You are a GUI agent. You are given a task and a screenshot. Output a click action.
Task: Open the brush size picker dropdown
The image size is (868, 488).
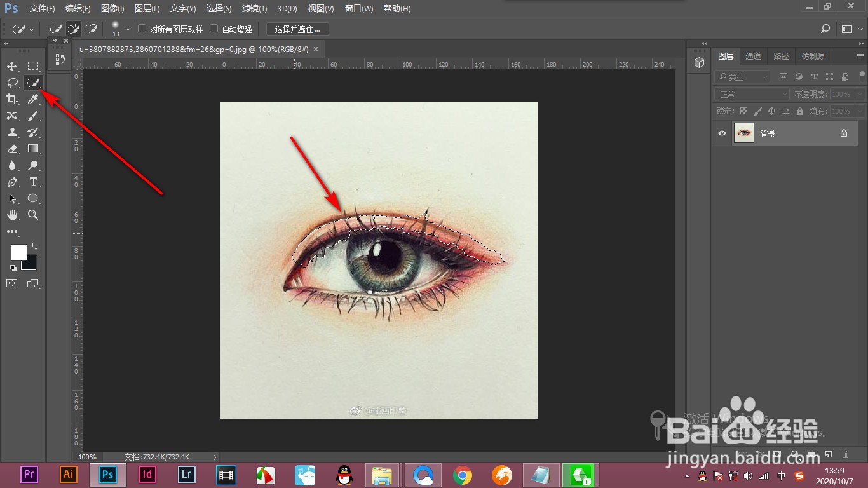pyautogui.click(x=128, y=29)
